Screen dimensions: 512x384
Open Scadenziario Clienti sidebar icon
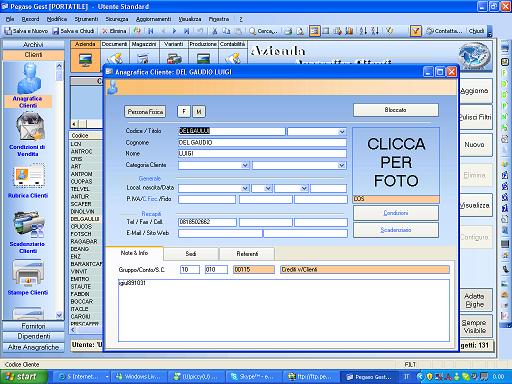click(x=27, y=232)
